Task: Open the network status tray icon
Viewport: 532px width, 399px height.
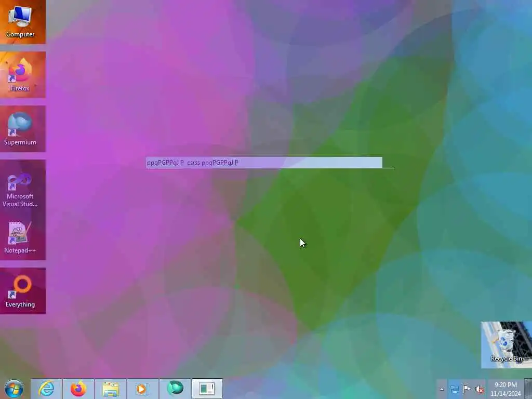Action: coord(454,389)
